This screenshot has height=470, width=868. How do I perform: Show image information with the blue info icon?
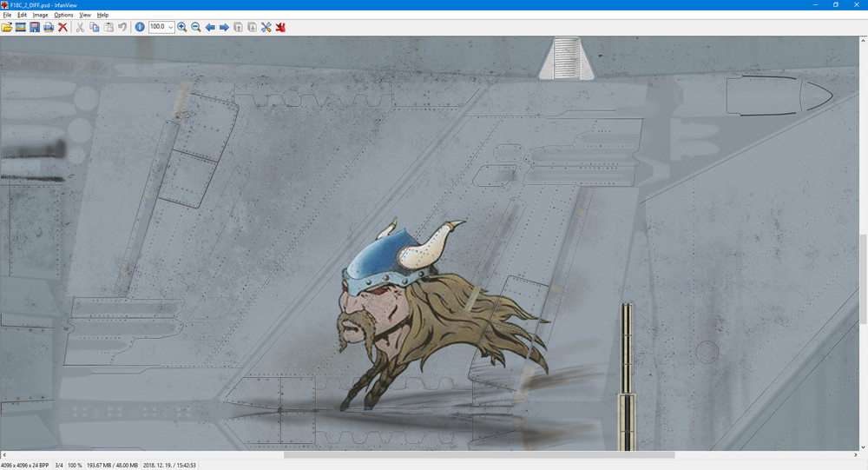pos(140,27)
